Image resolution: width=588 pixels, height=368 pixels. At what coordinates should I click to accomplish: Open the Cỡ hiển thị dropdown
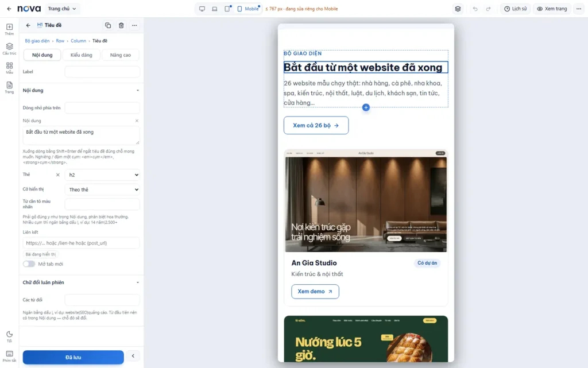pyautogui.click(x=102, y=189)
